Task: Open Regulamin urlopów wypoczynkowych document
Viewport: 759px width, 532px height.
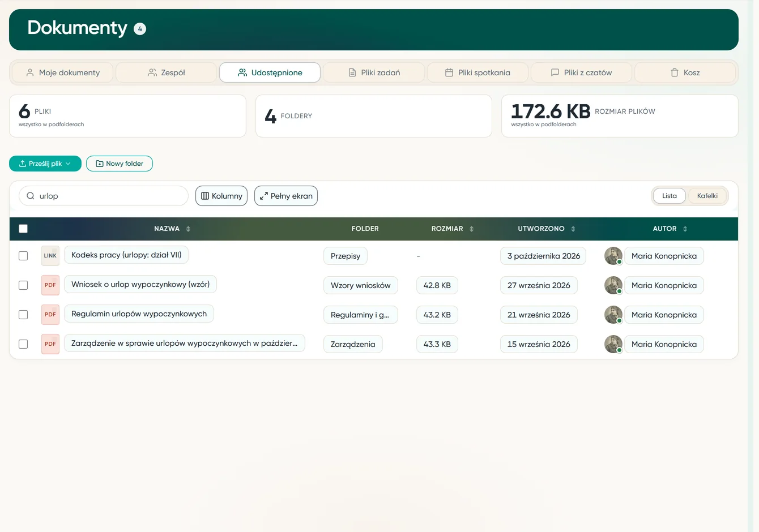Action: click(139, 314)
